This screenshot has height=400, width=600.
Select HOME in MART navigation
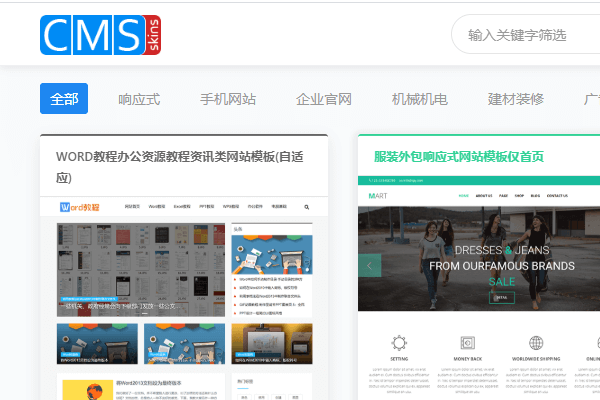click(464, 196)
